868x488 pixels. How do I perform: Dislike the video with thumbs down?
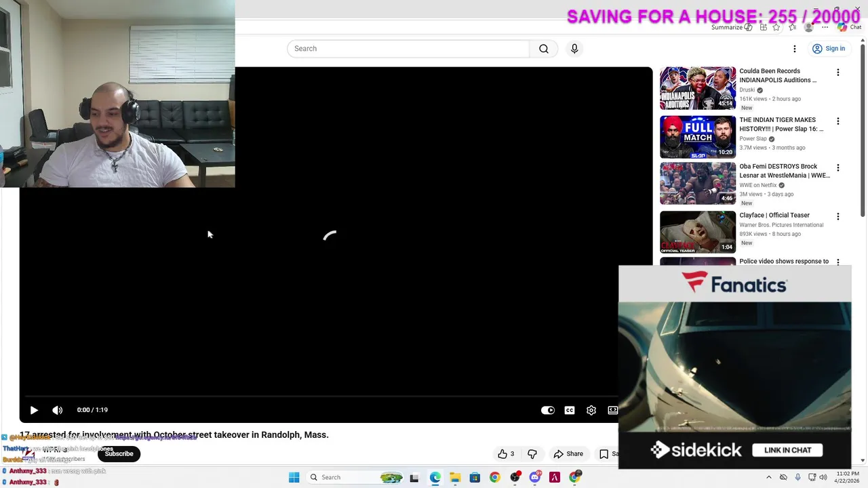point(532,454)
